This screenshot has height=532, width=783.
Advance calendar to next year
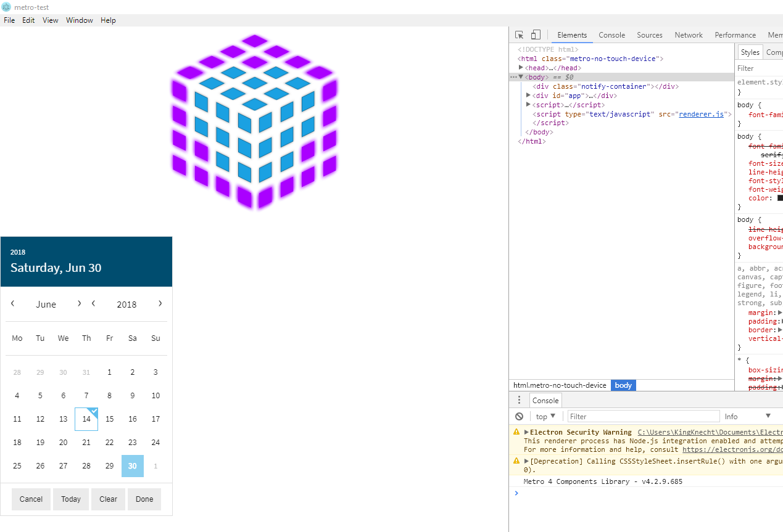click(160, 303)
